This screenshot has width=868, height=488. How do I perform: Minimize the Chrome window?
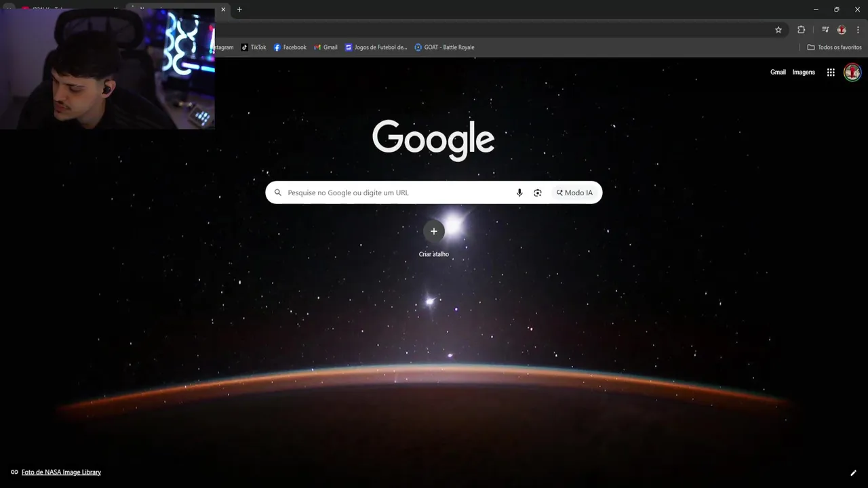coord(816,9)
